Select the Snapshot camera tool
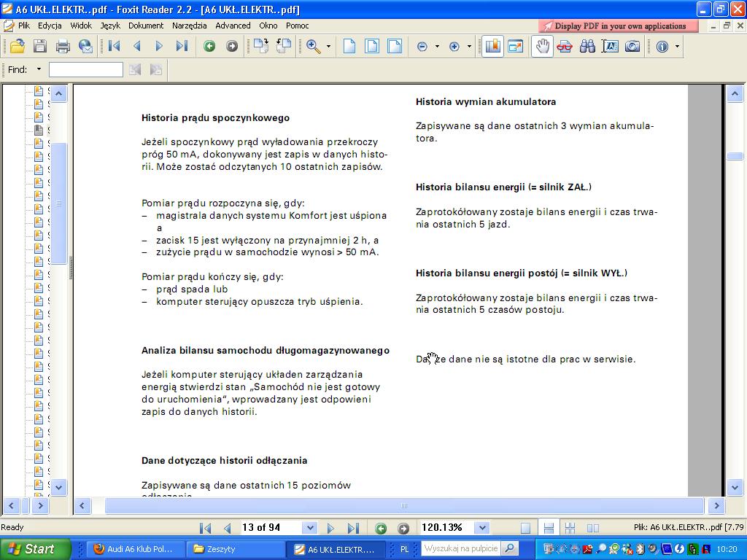 632,46
